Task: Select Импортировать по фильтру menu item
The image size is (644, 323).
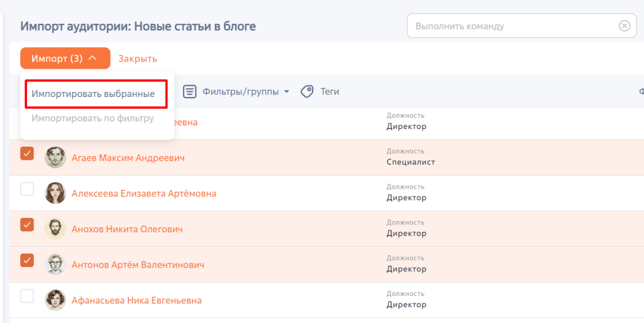Action: coord(93,118)
